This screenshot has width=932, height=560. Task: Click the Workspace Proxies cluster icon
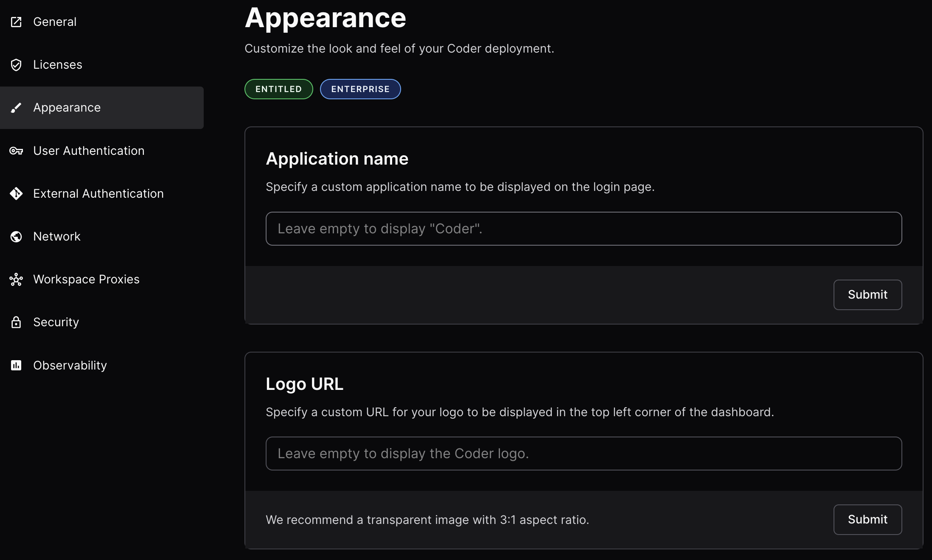click(x=16, y=279)
